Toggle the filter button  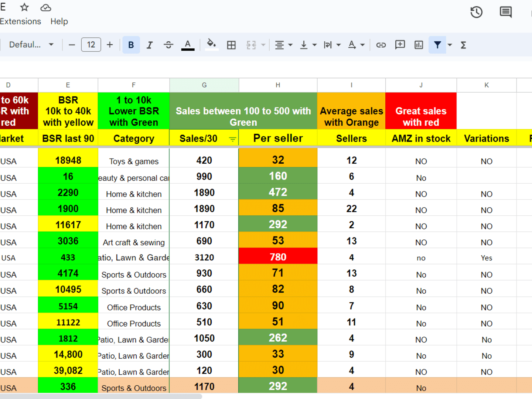pos(437,45)
